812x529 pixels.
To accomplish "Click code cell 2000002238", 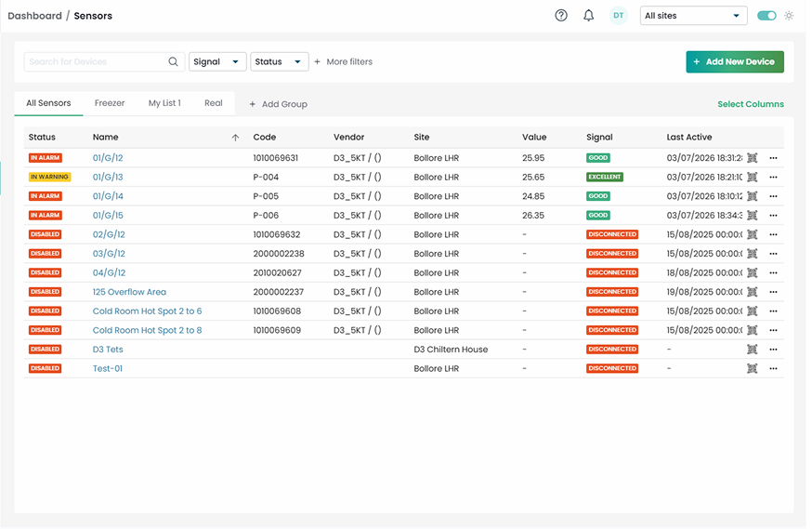I will 279,254.
